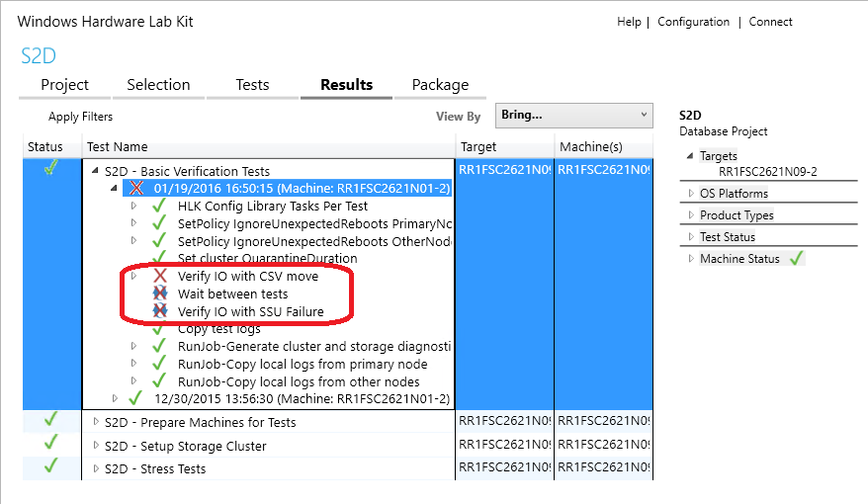Screen dimensions: 868x504
Task: Click green check on 12/30/2015 13:56:30 run
Action: point(135,398)
